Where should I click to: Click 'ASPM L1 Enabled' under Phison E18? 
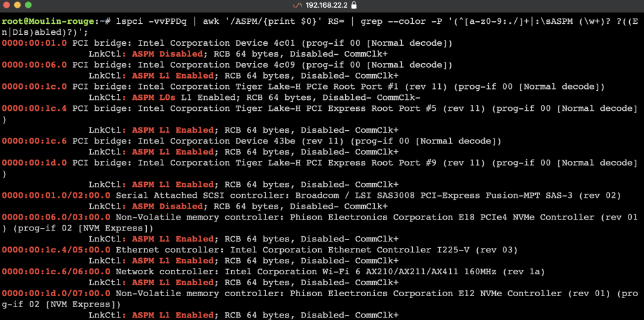click(x=173, y=239)
